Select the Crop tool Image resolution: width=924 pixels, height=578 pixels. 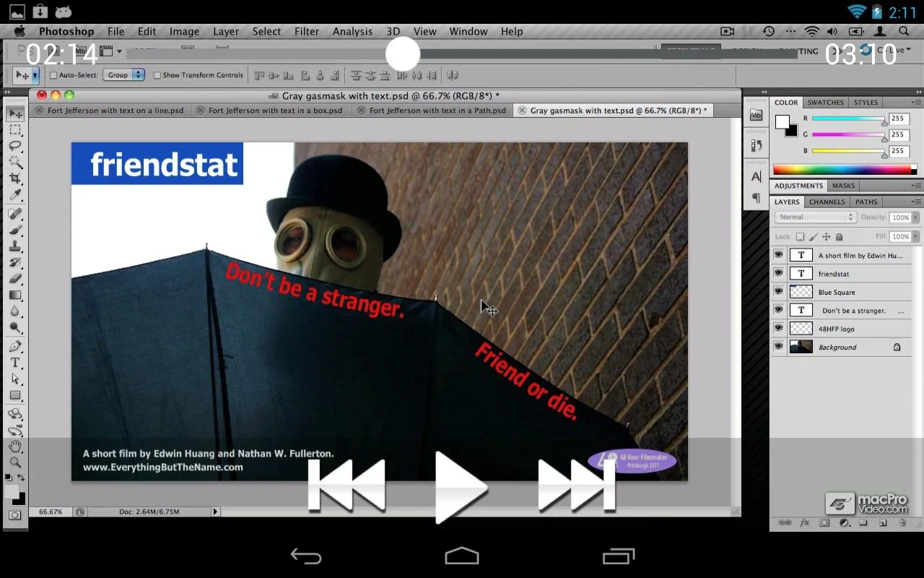(x=15, y=178)
